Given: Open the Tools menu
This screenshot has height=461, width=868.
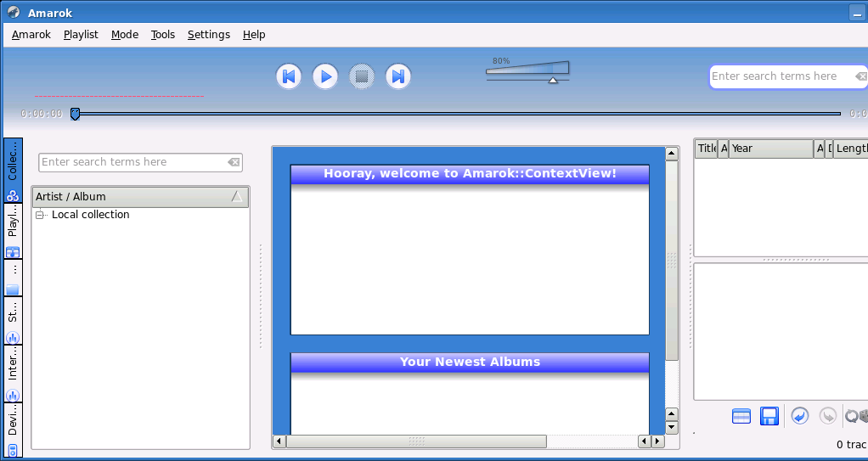Looking at the screenshot, I should pos(163,34).
